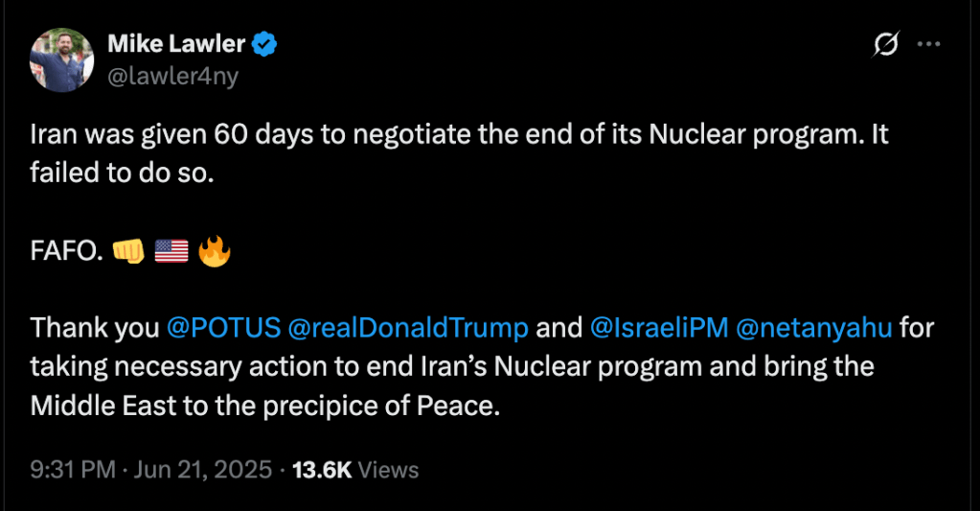
Task: Click the American flag emoji
Action: tap(171, 252)
